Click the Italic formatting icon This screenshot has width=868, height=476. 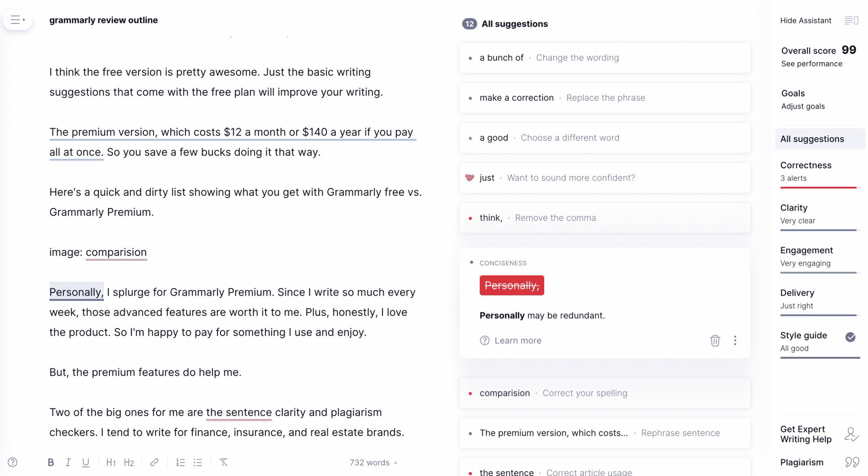[x=68, y=463]
